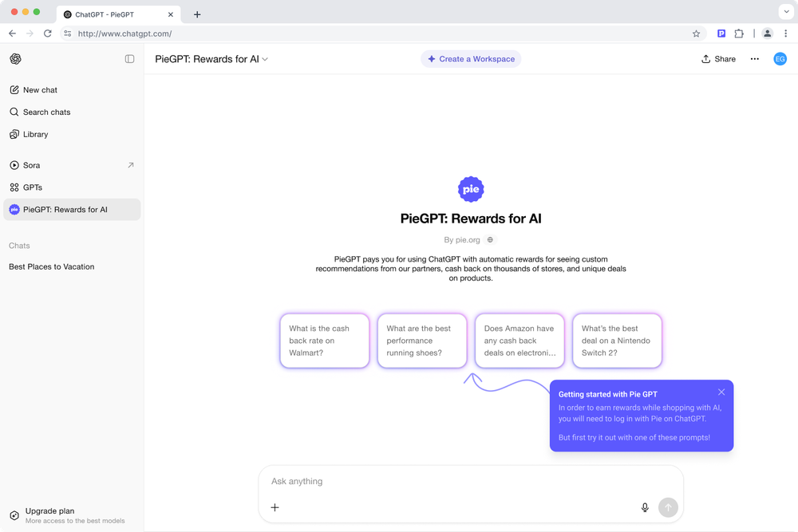Start a New chat

[40, 90]
